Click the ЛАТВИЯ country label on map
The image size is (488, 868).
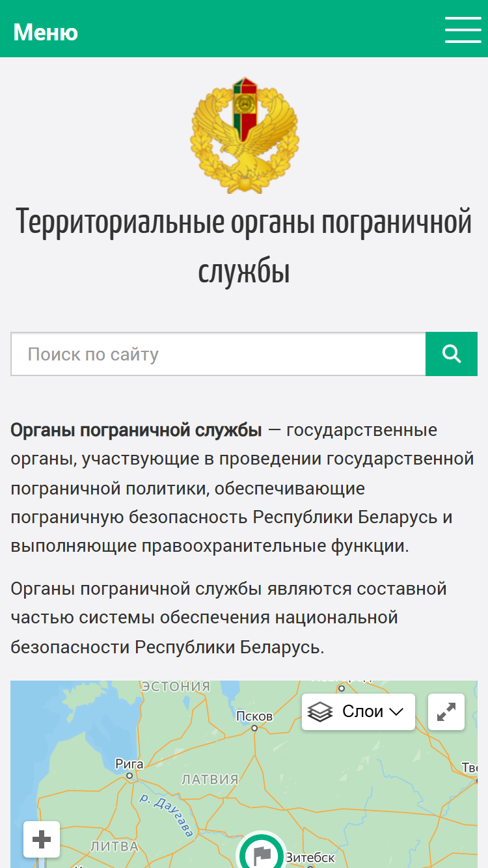point(210,780)
